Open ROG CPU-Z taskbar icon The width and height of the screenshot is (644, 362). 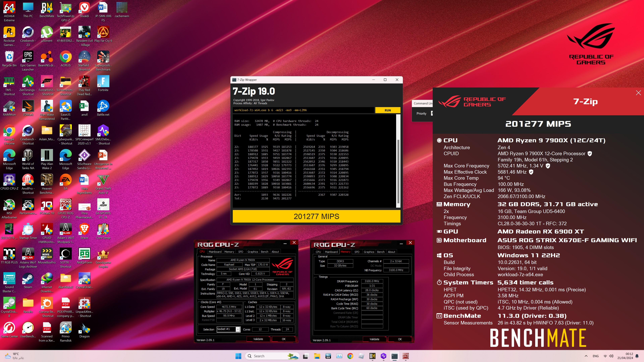[406, 356]
